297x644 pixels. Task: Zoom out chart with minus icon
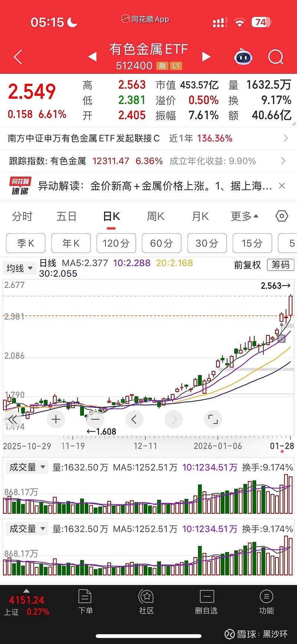[95, 420]
